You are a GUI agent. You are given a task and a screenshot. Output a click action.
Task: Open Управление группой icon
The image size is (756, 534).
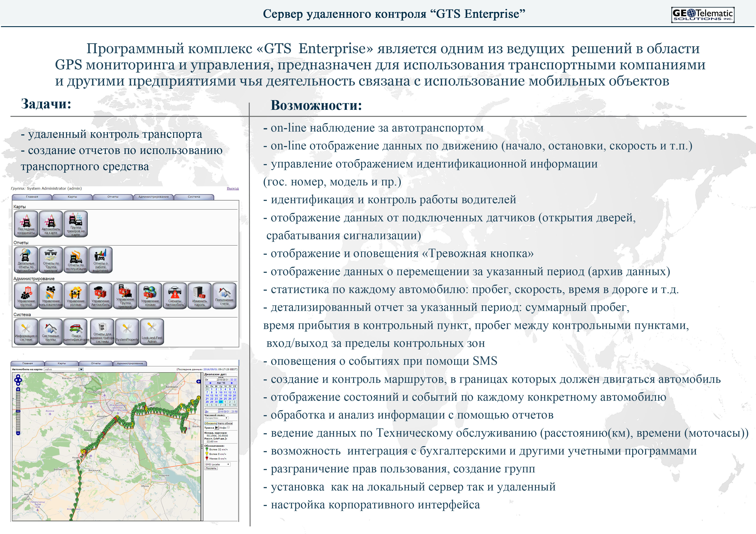pyautogui.click(x=26, y=295)
